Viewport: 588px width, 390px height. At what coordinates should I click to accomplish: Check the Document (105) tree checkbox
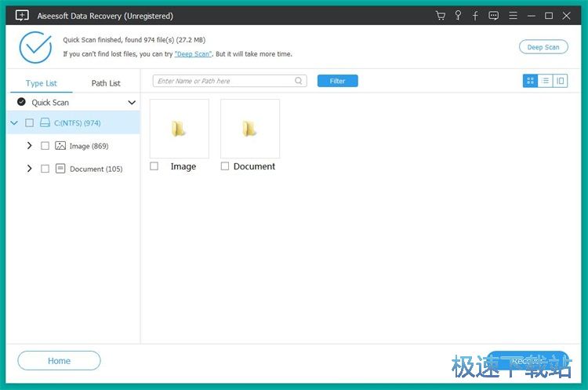click(x=45, y=169)
